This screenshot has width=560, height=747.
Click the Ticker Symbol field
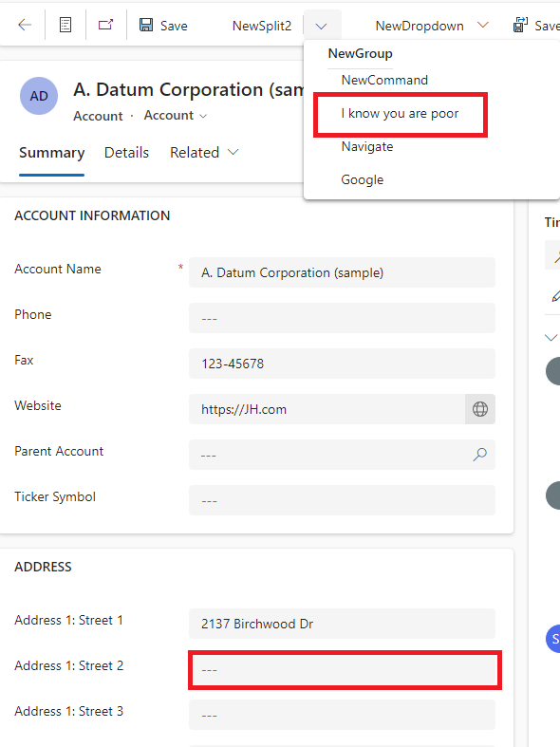342,500
